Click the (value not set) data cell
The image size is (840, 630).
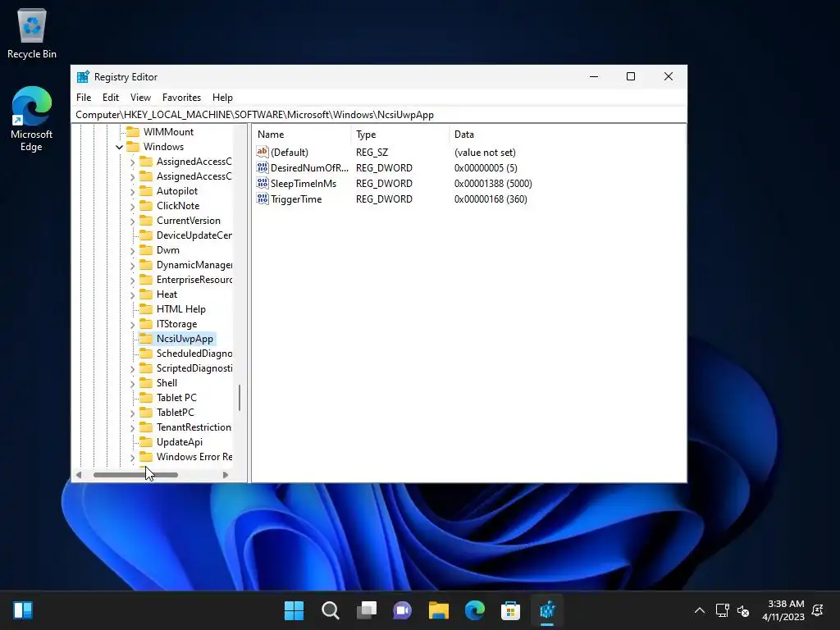(485, 152)
